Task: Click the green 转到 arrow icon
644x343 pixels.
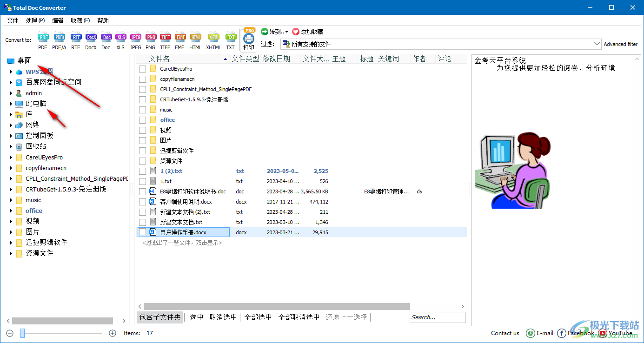Action: pos(264,32)
